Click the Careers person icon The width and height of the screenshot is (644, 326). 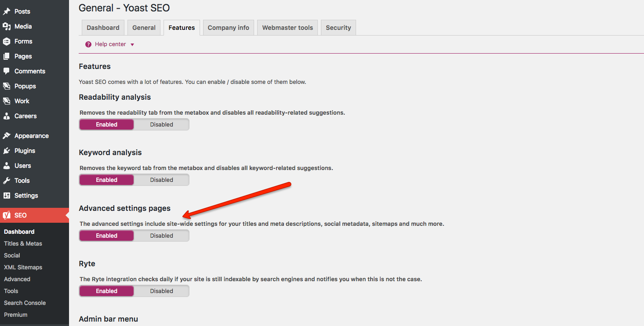pos(7,116)
